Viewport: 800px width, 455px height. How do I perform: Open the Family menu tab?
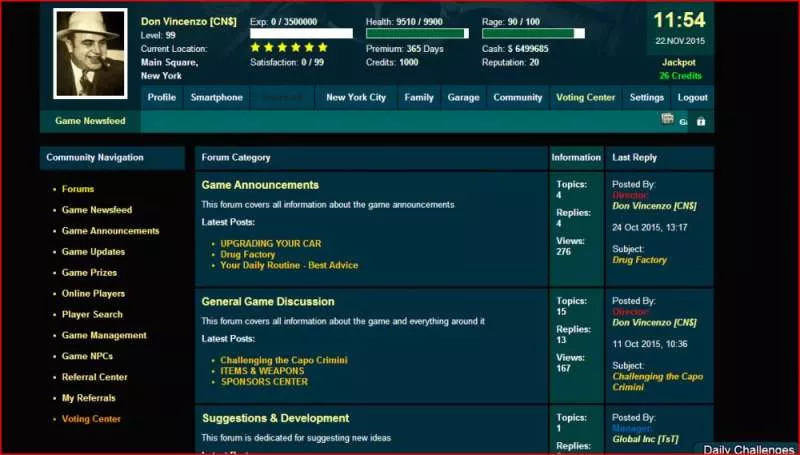pyautogui.click(x=419, y=97)
